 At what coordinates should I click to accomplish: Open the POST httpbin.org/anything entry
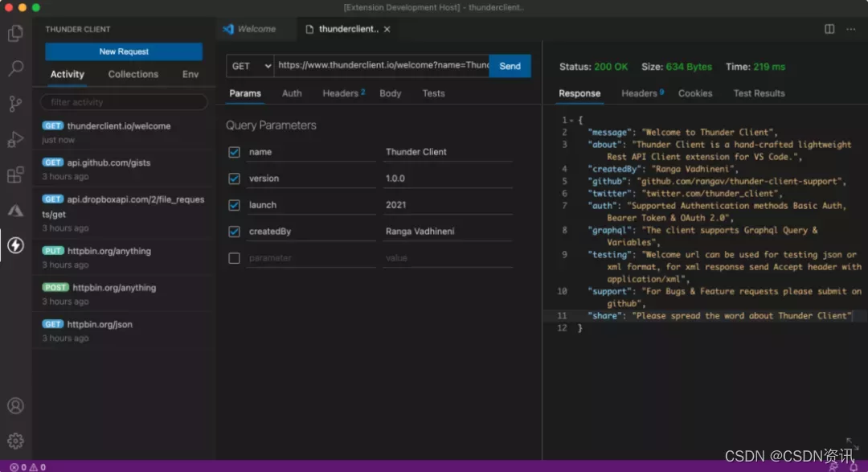click(x=124, y=294)
